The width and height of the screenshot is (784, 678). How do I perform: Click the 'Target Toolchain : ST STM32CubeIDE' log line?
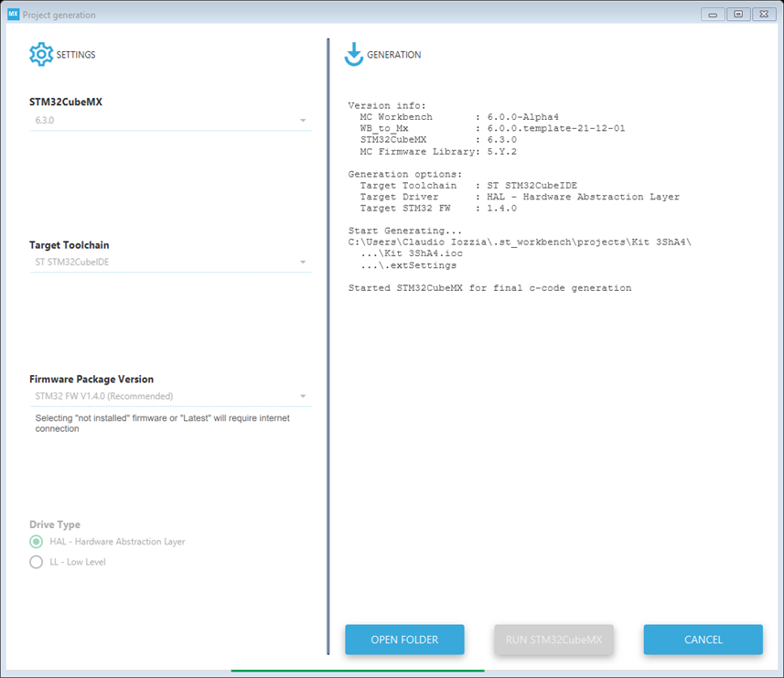point(468,186)
